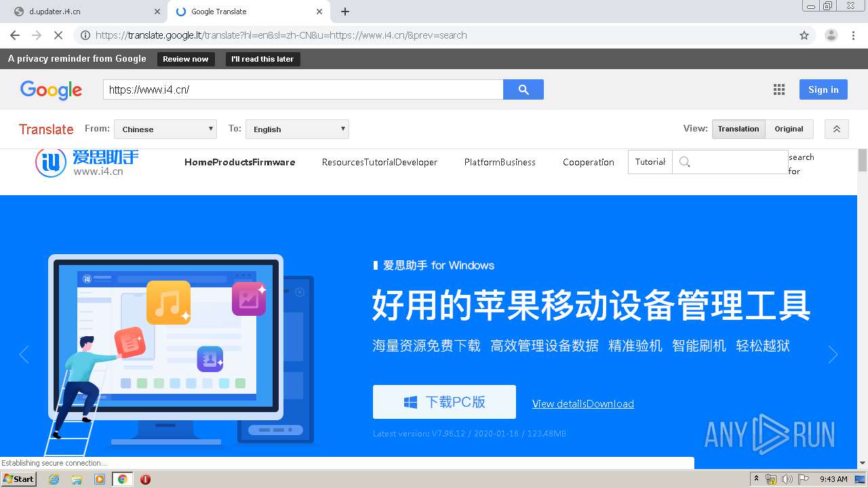Image resolution: width=868 pixels, height=488 pixels.
Task: Switch view to Translation
Action: click(738, 129)
